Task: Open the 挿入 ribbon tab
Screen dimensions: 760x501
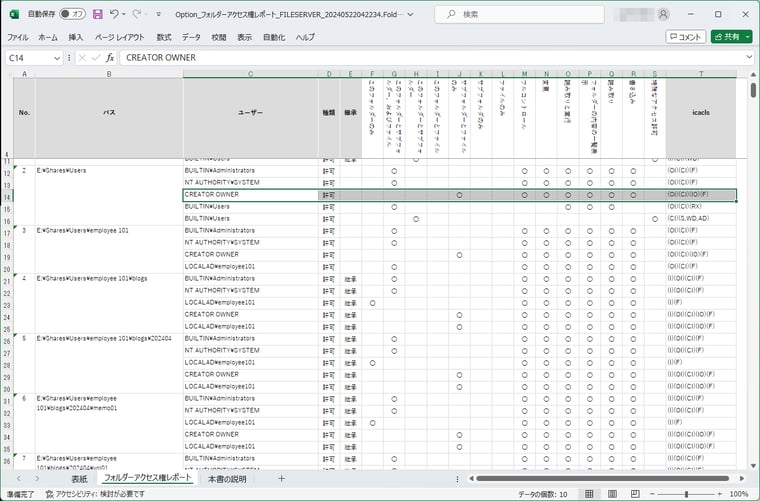Action: pos(76,37)
